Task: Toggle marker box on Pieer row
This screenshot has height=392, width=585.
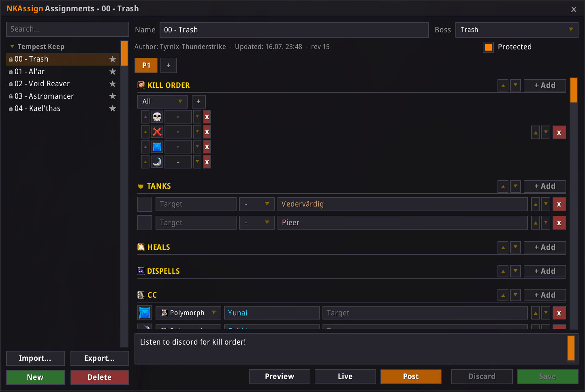Action: [145, 223]
